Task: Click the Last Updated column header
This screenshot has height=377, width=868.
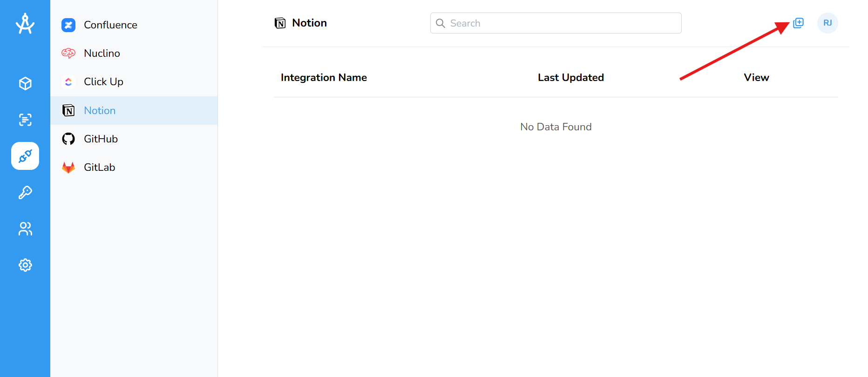Action: click(571, 78)
